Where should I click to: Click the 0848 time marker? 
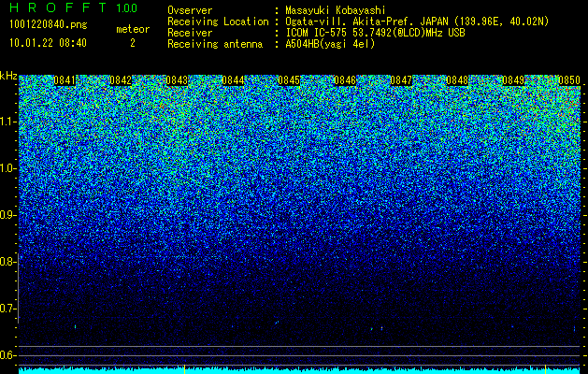(457, 80)
